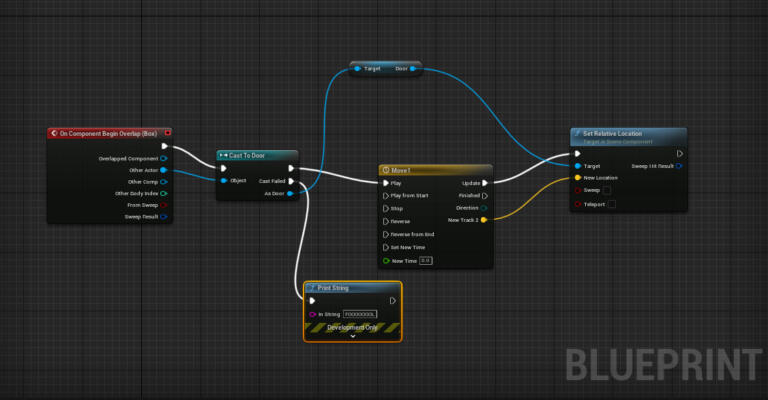Click the Stop input pin on the timeline

tap(385, 208)
